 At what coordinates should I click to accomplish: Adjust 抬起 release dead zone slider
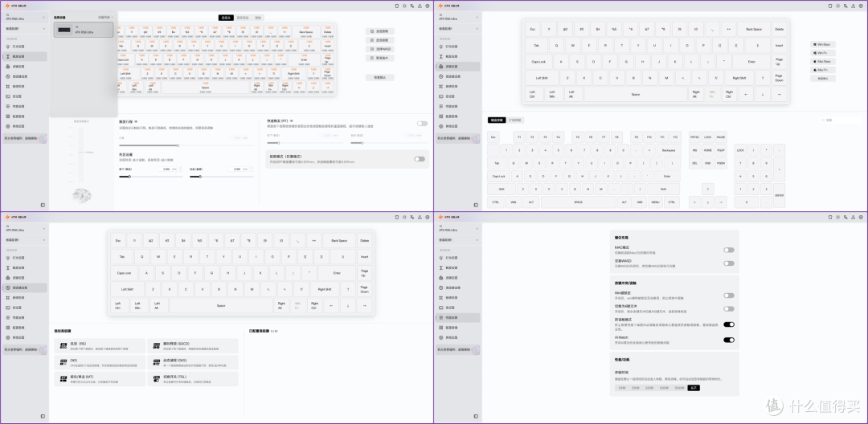tap(222, 177)
